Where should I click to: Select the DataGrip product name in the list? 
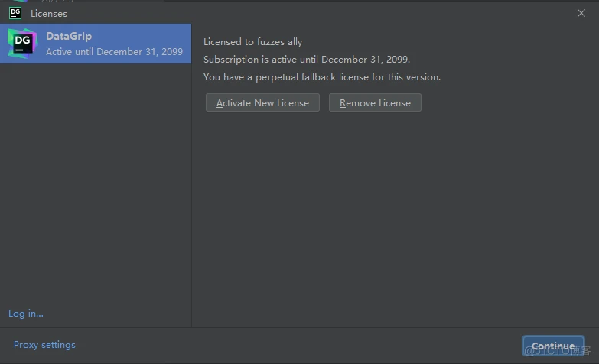pos(69,36)
